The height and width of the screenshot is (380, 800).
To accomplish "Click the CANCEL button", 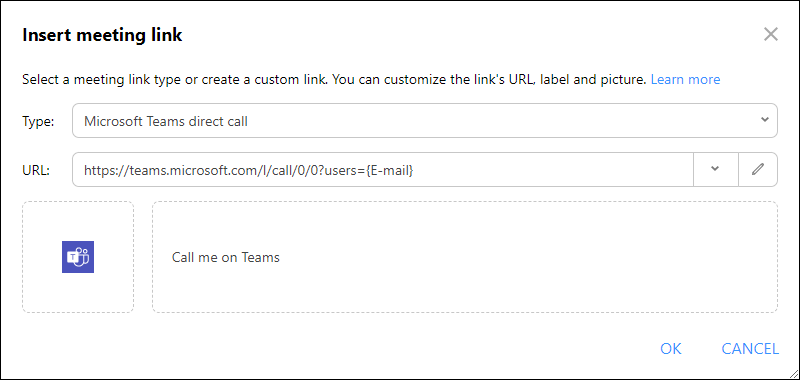I will (750, 348).
